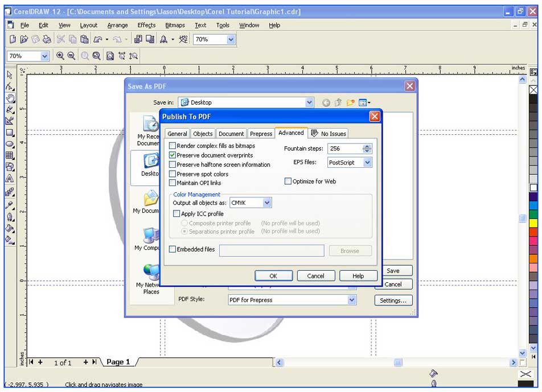Click the add page plus after page count
The width and height of the screenshot is (542, 392).
click(85, 362)
